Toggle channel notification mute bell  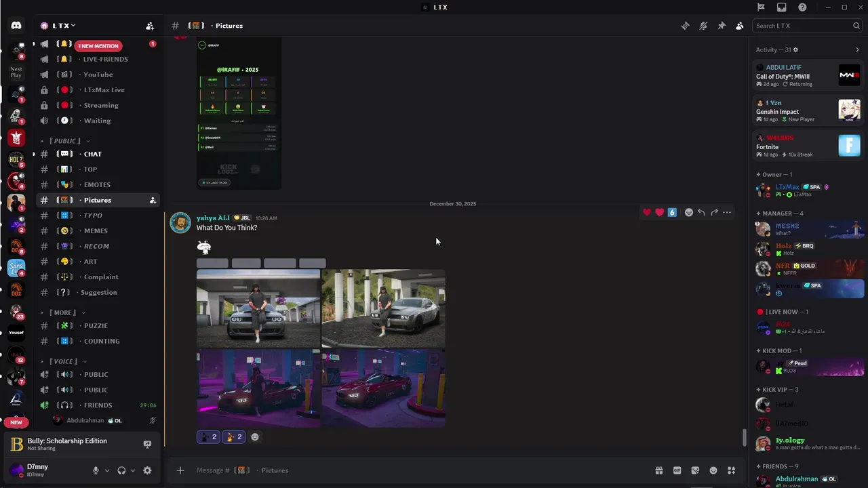pyautogui.click(x=703, y=26)
